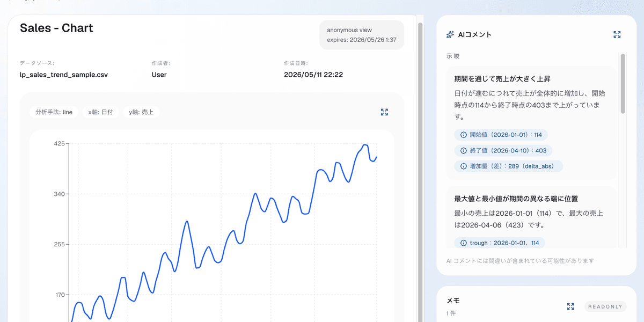This screenshot has height=322, width=644.
Task: Click the READONLY badge in メモ
Action: coord(605,306)
